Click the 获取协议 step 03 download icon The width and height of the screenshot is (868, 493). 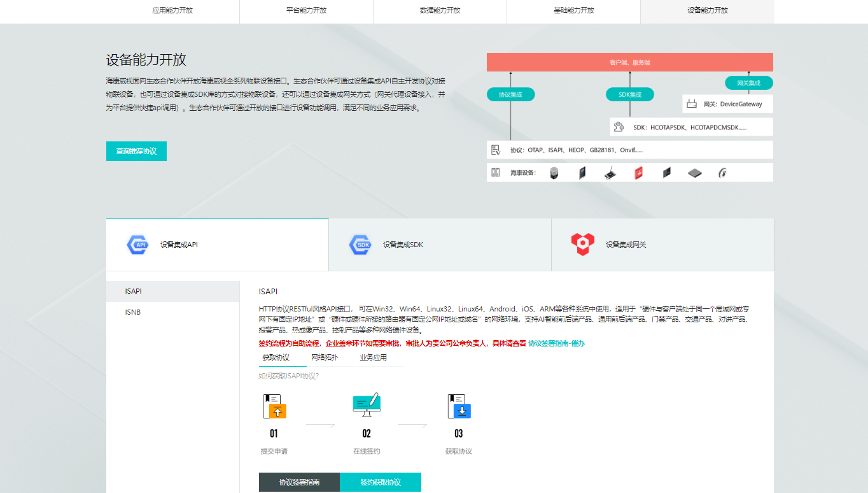(x=459, y=406)
